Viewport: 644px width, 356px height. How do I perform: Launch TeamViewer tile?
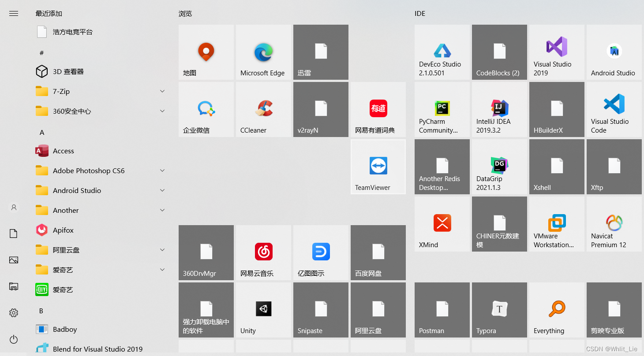(378, 167)
